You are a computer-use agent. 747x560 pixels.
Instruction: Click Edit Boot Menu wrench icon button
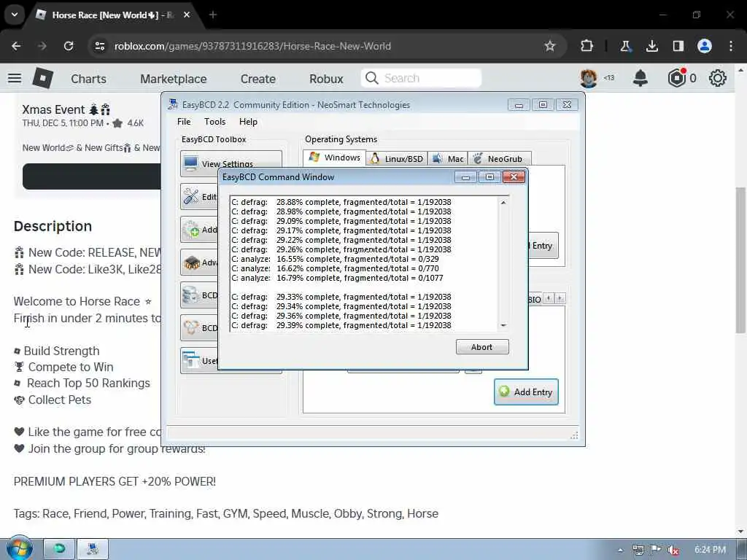click(x=199, y=197)
